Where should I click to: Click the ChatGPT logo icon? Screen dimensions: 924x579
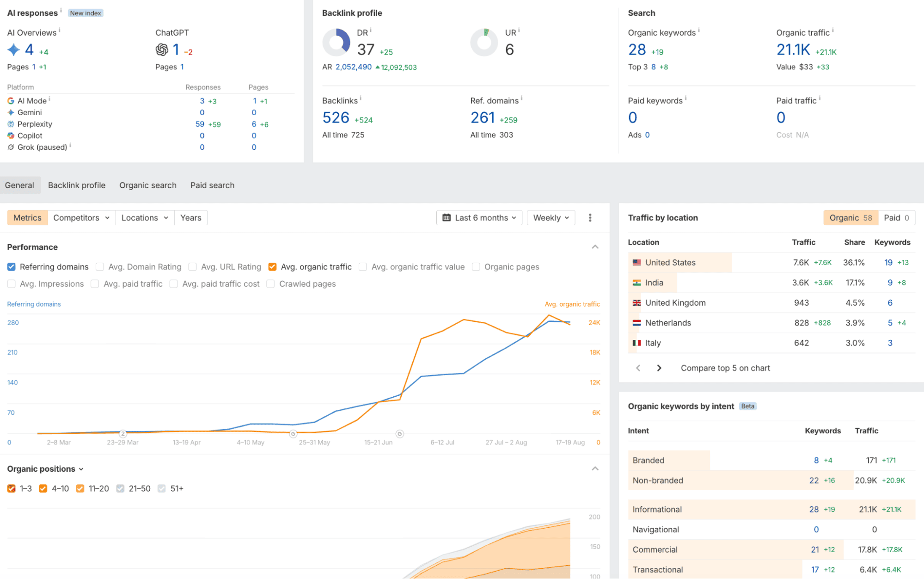click(162, 49)
